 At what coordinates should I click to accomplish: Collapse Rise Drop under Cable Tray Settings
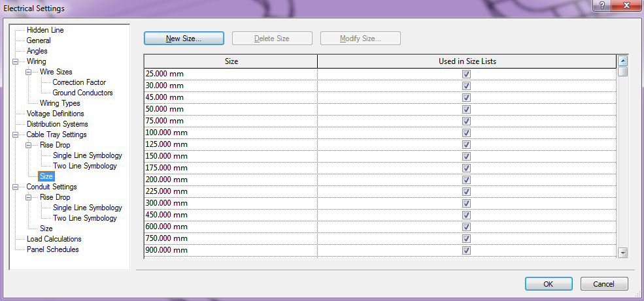[x=28, y=145]
